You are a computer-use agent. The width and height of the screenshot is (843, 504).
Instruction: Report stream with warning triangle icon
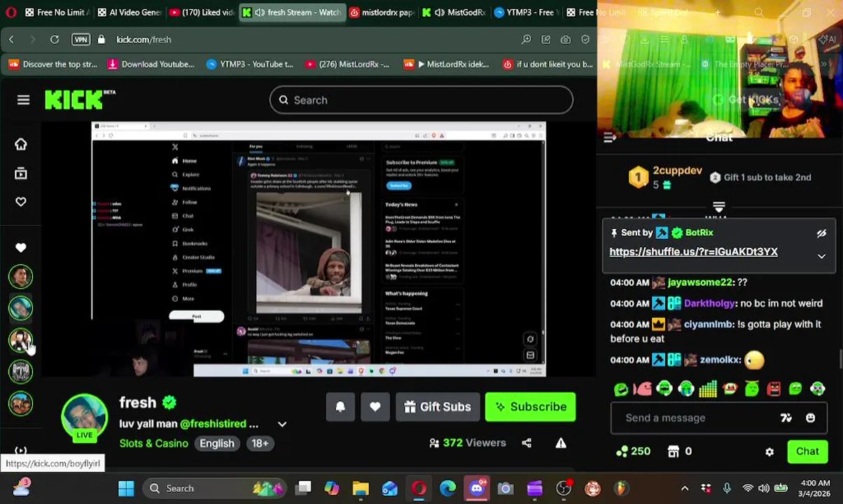pos(561,443)
